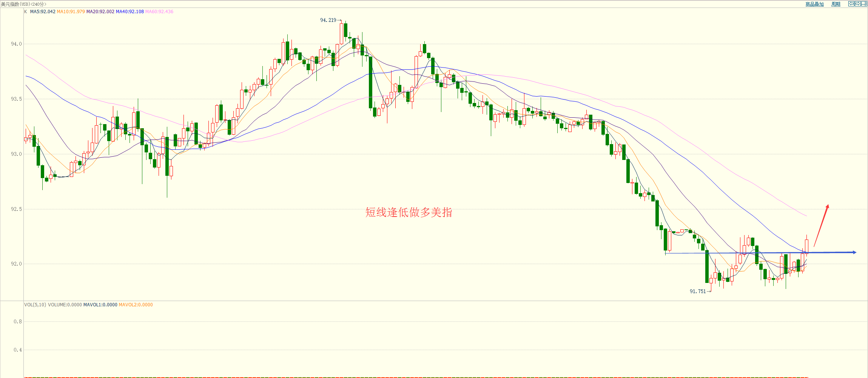The width and height of the screenshot is (868, 378).
Task: Click the 93.5 price axis label
Action: 17,99
